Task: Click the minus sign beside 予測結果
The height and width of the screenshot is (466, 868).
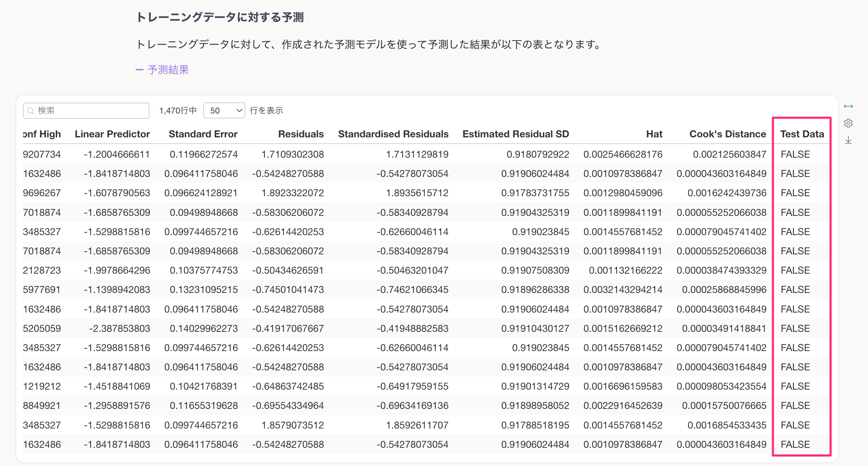Action: (x=139, y=70)
